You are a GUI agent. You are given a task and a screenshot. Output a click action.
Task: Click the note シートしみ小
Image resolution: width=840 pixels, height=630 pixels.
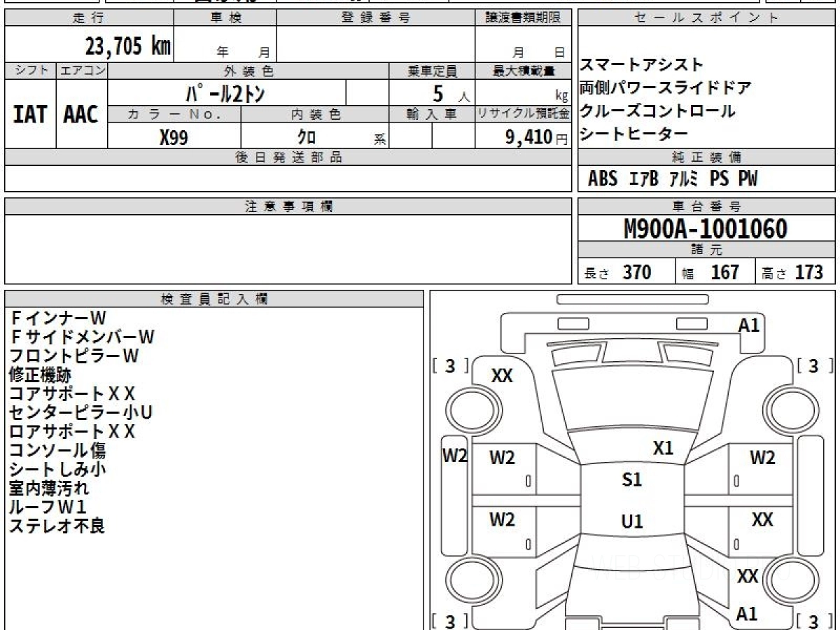[x=57, y=470]
